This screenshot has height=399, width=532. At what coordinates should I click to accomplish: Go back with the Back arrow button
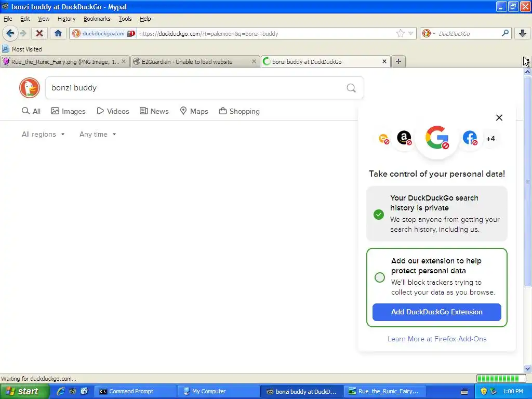click(x=10, y=33)
